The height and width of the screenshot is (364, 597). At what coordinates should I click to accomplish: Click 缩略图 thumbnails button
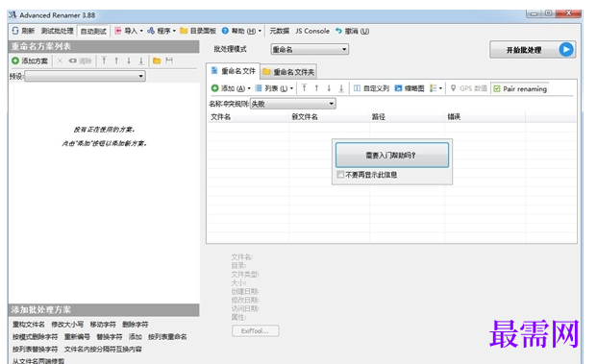[410, 88]
